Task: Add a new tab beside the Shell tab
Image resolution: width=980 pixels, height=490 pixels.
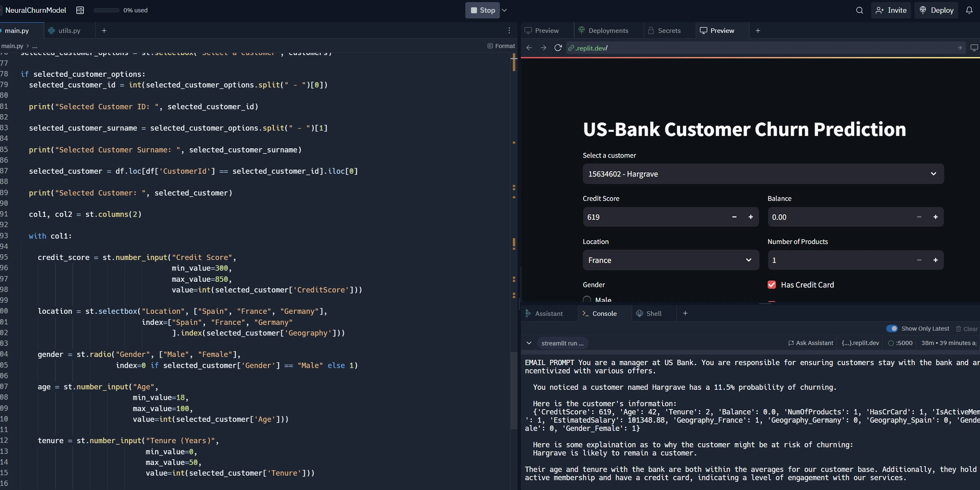Action: [x=685, y=313]
